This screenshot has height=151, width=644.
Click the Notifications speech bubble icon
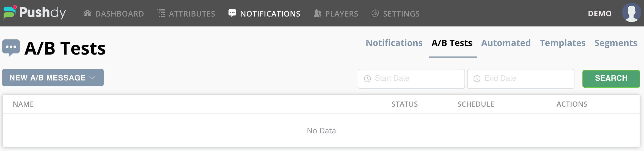point(232,13)
